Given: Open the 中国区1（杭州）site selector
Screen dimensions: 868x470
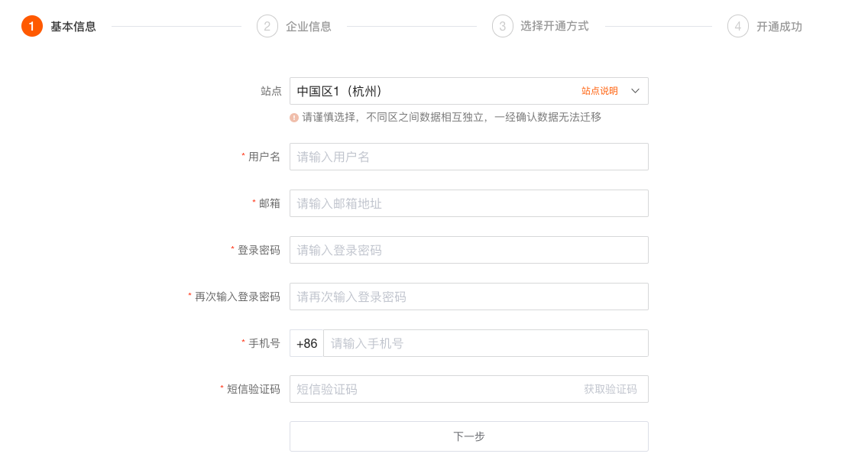Looking at the screenshot, I should pyautogui.click(x=469, y=91).
